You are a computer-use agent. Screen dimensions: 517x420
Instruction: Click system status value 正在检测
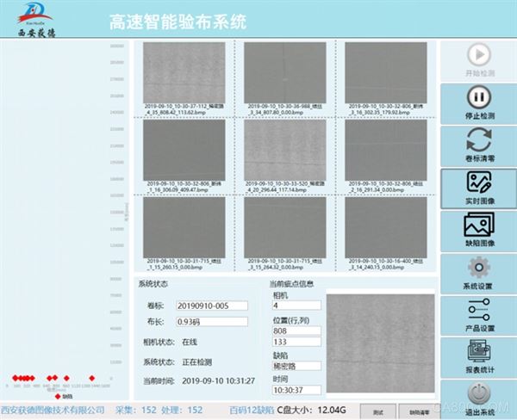tap(196, 362)
